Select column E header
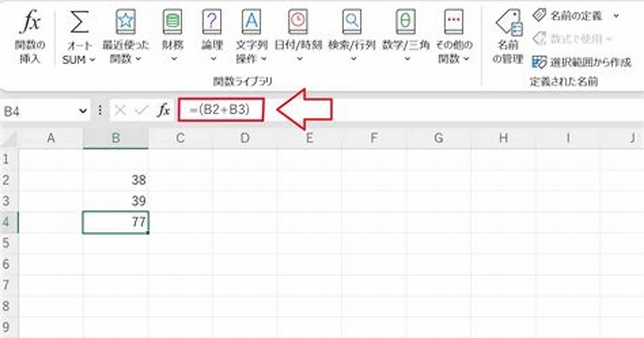644x338 pixels. tap(309, 138)
